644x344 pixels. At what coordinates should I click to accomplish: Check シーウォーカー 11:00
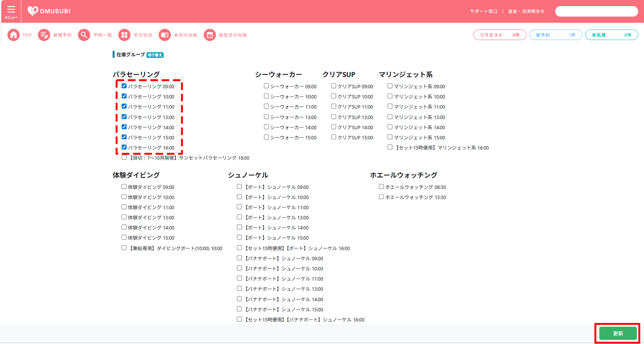point(266,106)
